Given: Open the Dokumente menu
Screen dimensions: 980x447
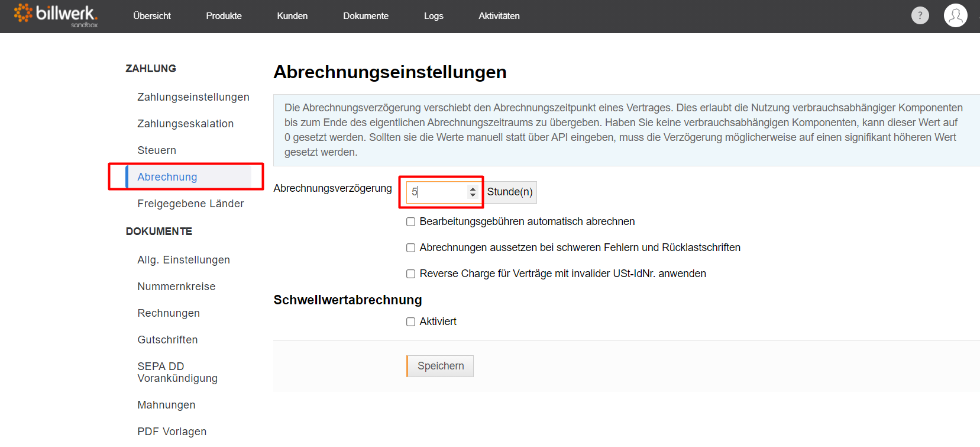Looking at the screenshot, I should 366,16.
